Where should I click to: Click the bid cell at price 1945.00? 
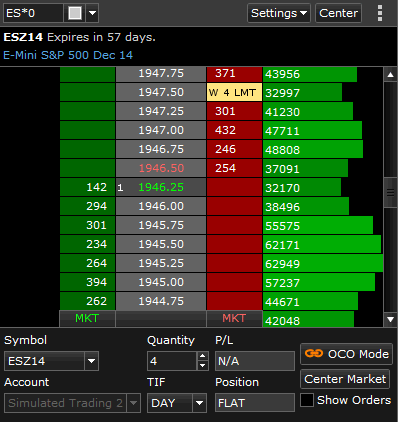coord(88,282)
